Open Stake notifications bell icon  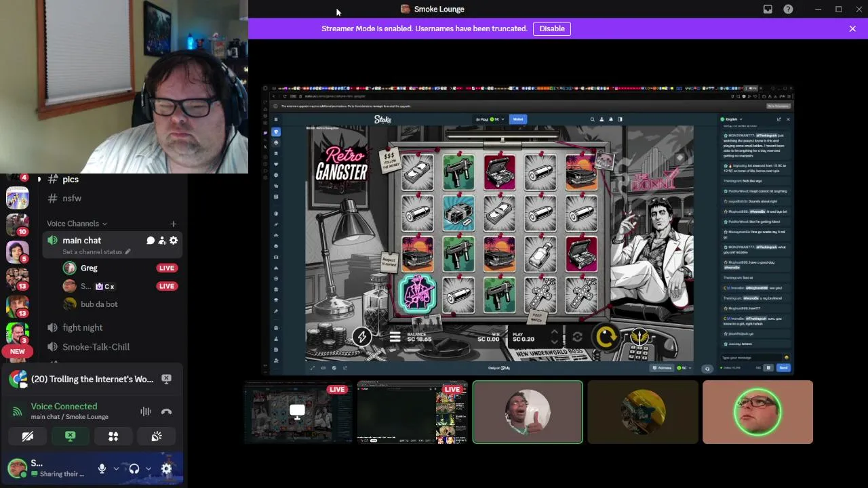coord(610,119)
